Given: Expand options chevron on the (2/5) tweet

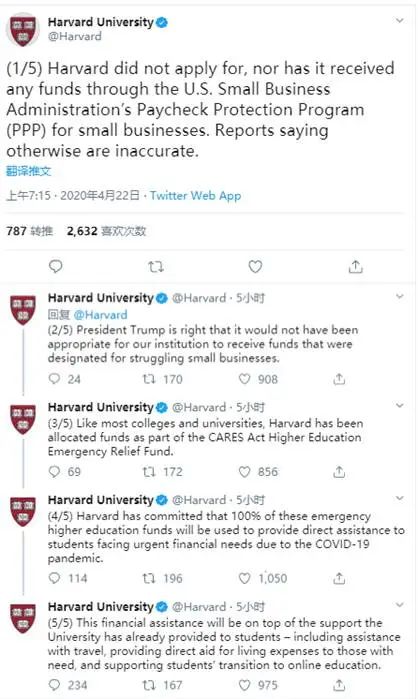Looking at the screenshot, I should click(400, 296).
